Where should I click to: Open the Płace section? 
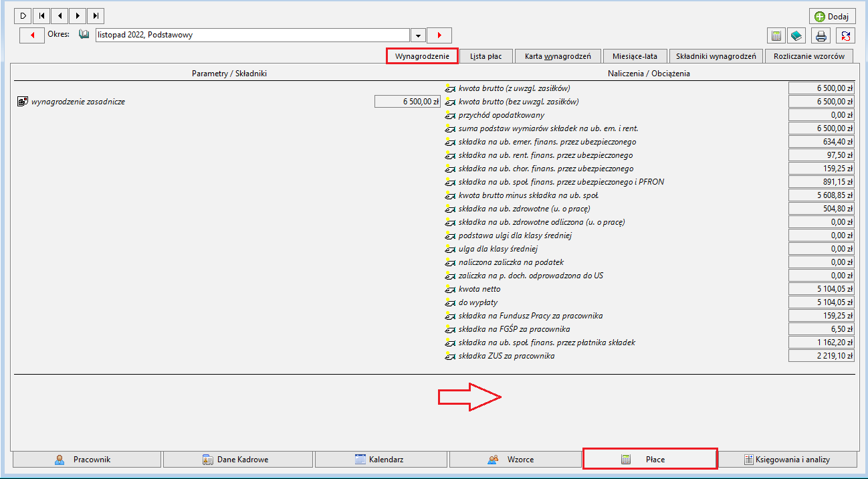coord(650,459)
